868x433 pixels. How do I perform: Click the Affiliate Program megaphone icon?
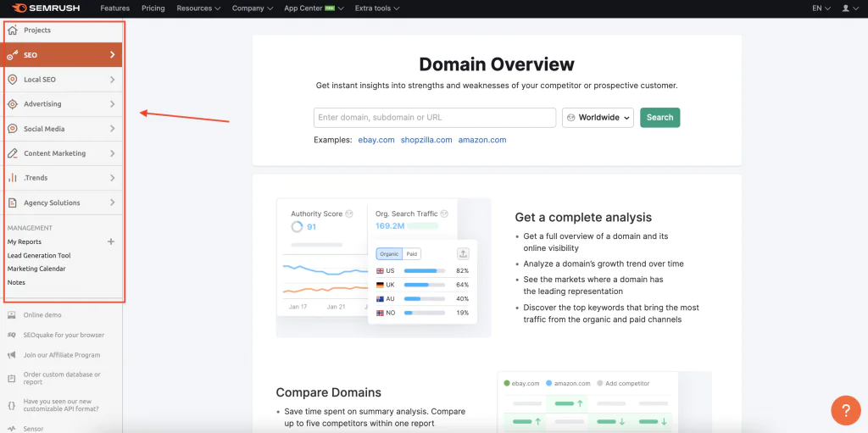pyautogui.click(x=12, y=355)
